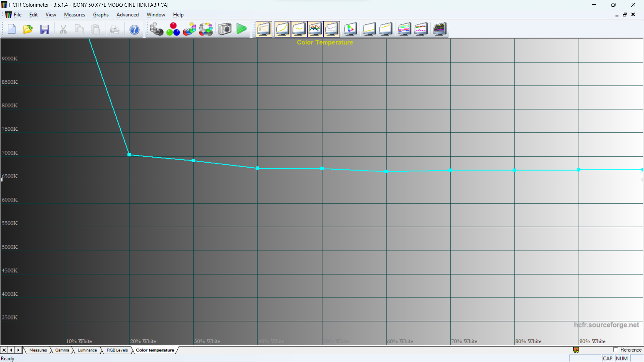Open the View menu

tap(51, 15)
